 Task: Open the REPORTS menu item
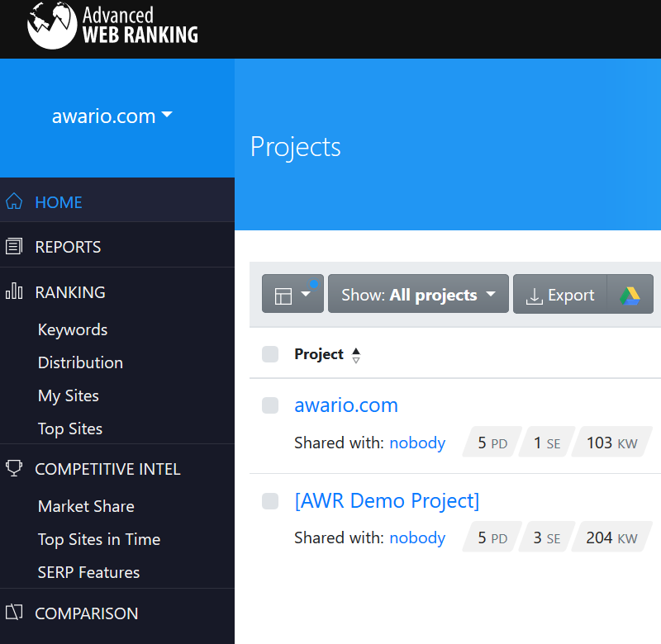click(68, 247)
